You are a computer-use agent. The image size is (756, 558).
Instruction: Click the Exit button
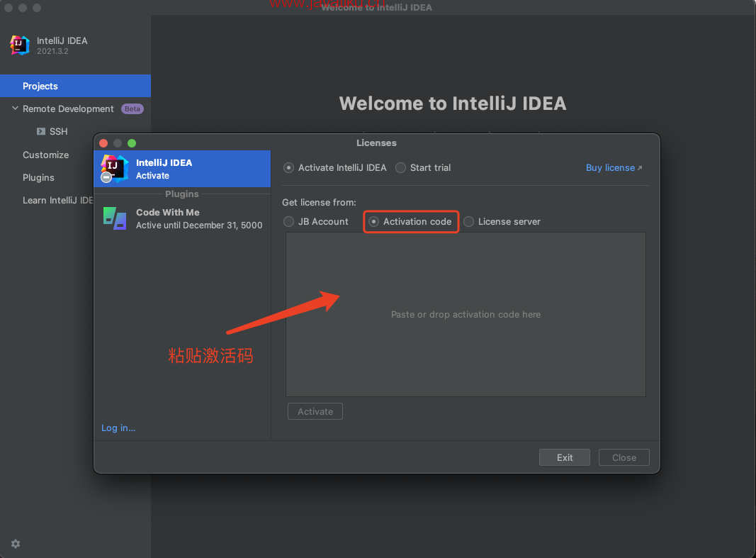coord(565,457)
